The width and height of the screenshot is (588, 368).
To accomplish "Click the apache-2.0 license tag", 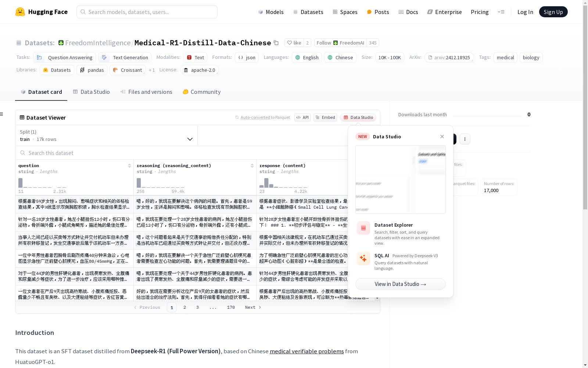I will tap(200, 70).
